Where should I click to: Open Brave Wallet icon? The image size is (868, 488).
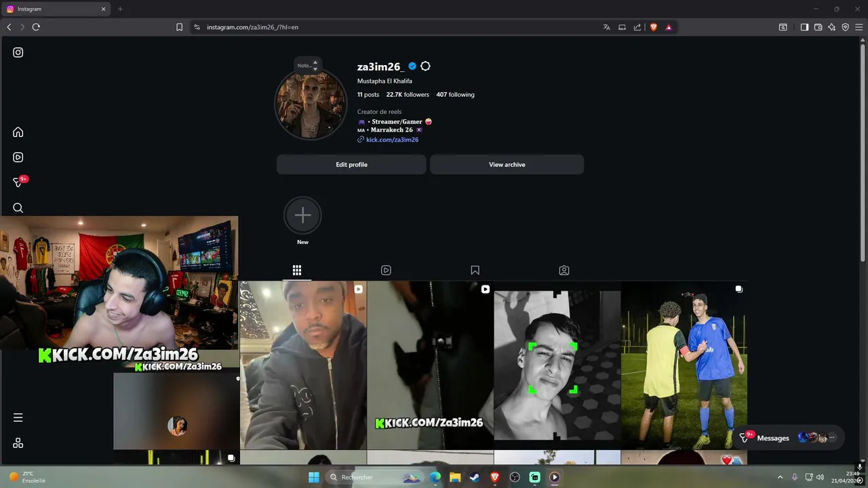point(818,27)
